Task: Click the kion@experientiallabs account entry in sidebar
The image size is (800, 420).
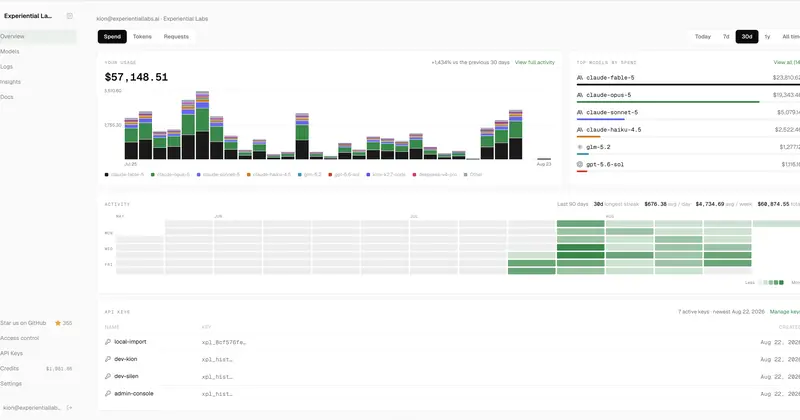Action: (32, 408)
